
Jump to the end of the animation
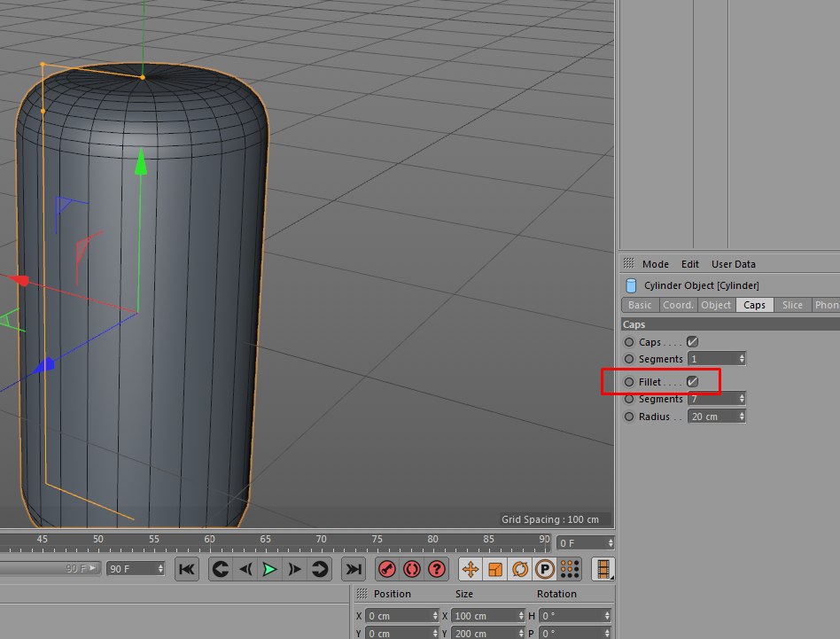(x=354, y=569)
